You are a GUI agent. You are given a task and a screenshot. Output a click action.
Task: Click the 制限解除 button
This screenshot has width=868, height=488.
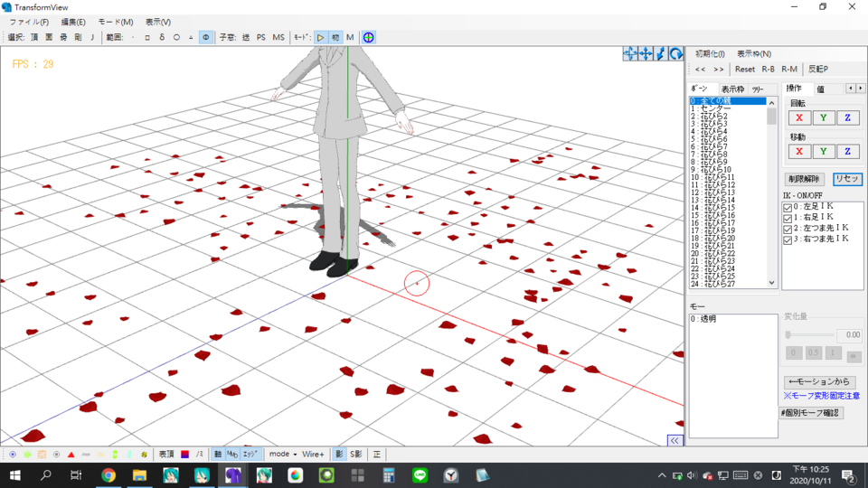804,179
